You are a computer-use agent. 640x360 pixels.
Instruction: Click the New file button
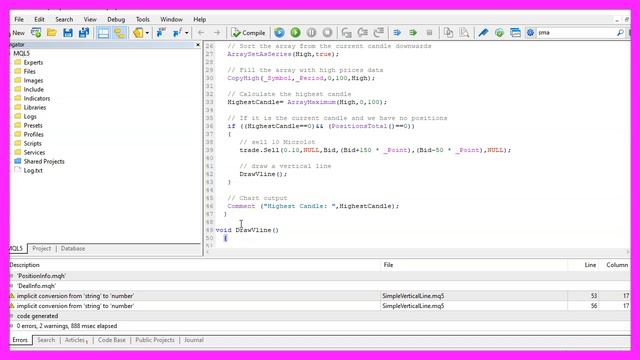tap(18, 33)
